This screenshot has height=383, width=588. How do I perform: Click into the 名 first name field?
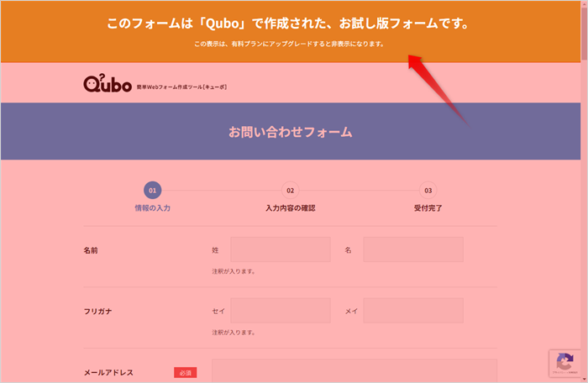[x=412, y=249]
